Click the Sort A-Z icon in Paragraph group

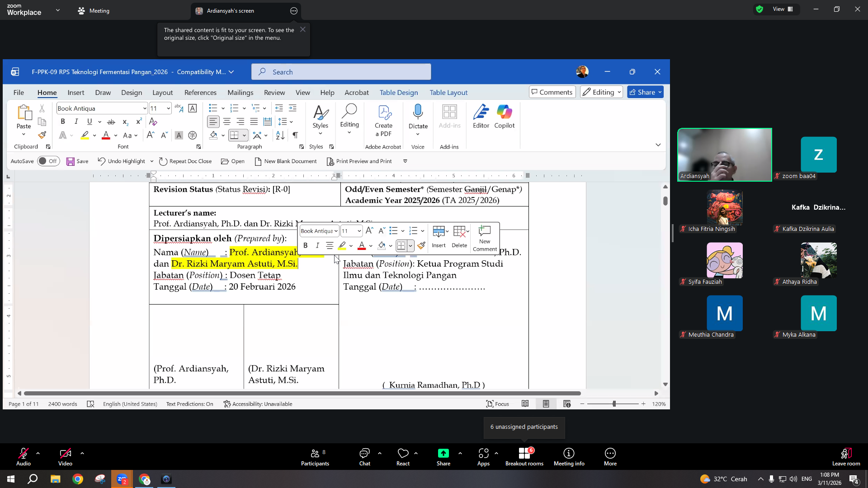pos(280,135)
